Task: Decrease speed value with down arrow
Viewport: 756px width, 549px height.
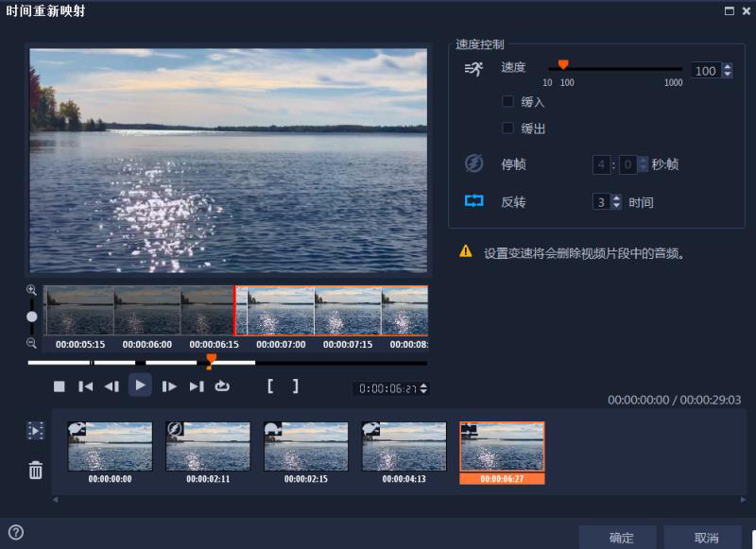Action: (728, 75)
